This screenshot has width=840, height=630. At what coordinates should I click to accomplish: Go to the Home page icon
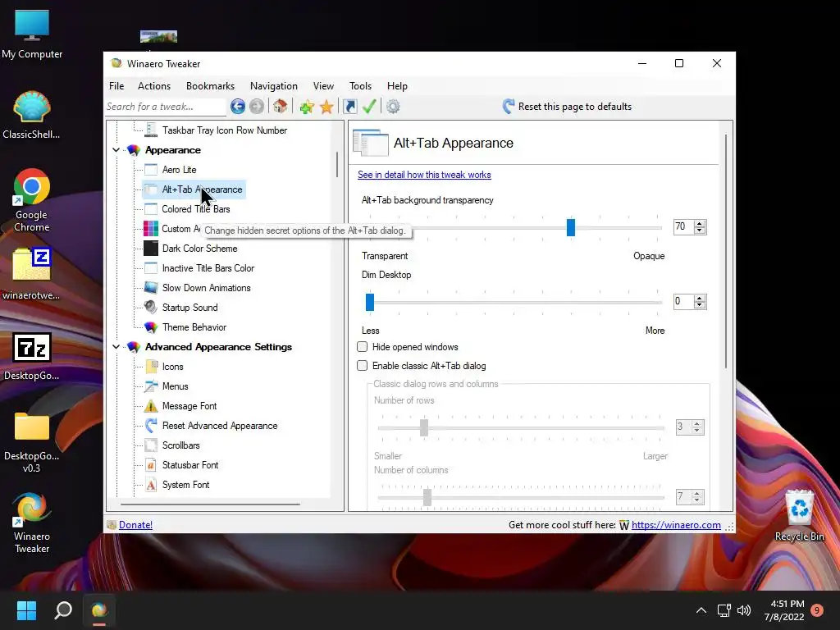click(x=281, y=106)
